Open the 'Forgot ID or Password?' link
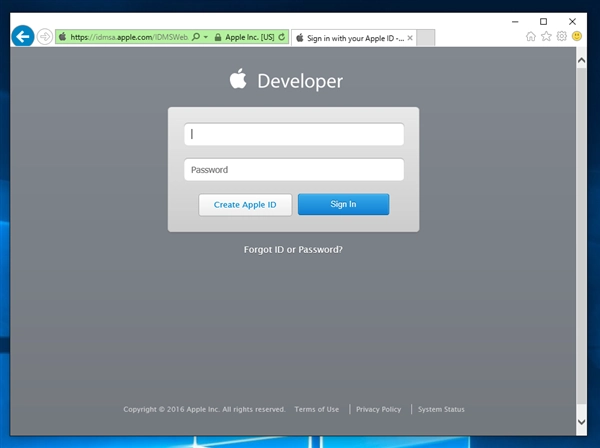Viewport: 600px width, 448px height. [293, 249]
